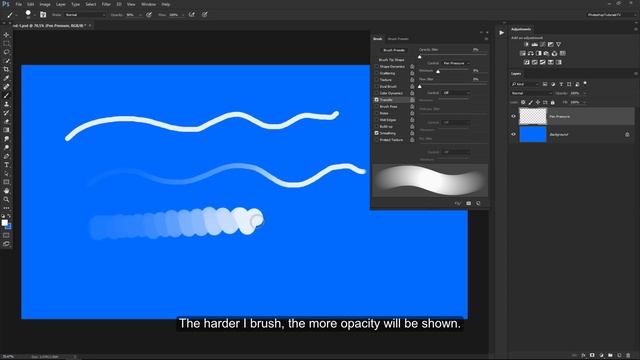This screenshot has height=360, width=640.
Task: Add a Color Balance adjustment
Action: click(x=531, y=53)
